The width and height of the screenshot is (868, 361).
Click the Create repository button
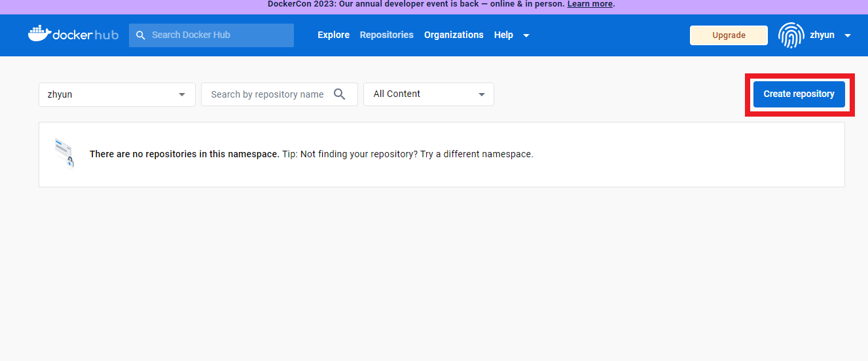[x=799, y=94]
